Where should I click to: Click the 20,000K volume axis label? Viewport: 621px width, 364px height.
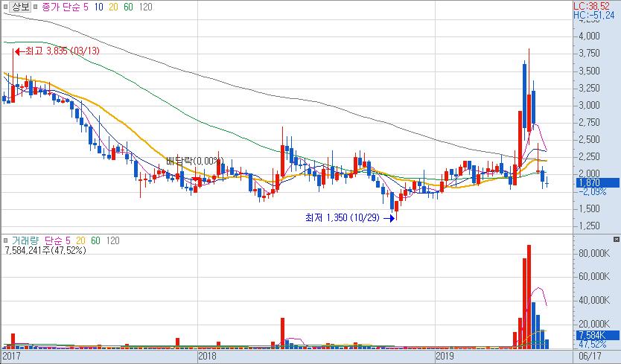click(x=594, y=324)
